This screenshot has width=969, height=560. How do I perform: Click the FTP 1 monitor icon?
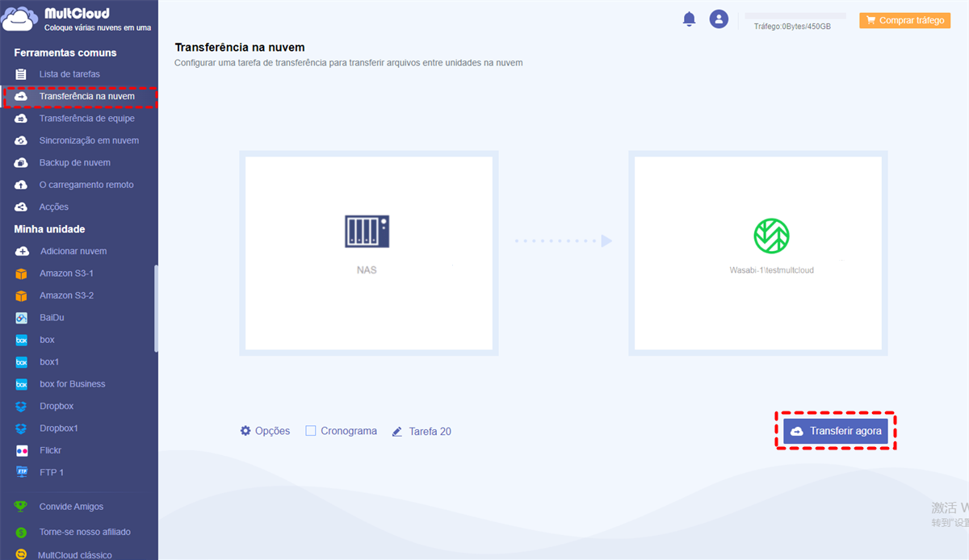coord(22,473)
